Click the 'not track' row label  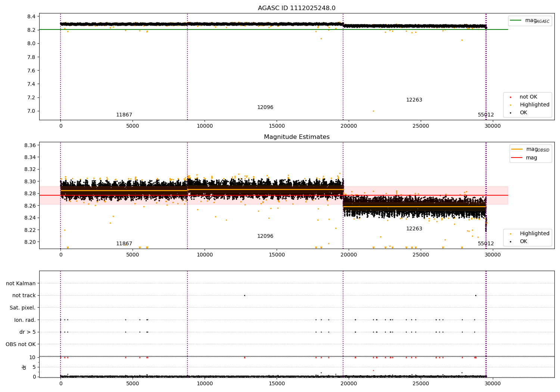point(24,296)
